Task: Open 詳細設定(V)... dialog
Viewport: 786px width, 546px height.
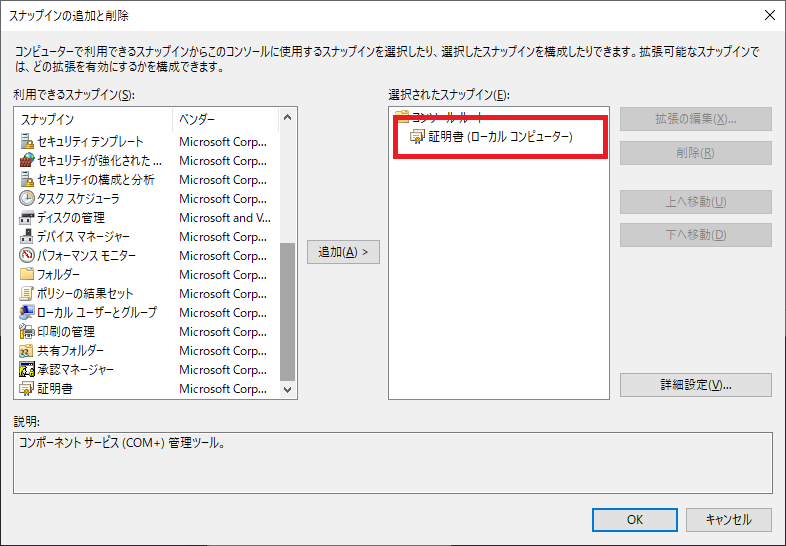Action: point(695,385)
